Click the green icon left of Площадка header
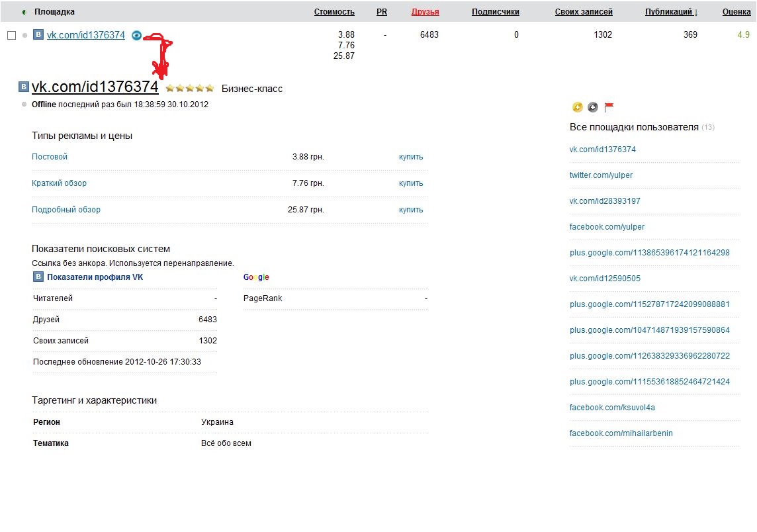Image resolution: width=757 pixels, height=532 pixels. coord(24,12)
